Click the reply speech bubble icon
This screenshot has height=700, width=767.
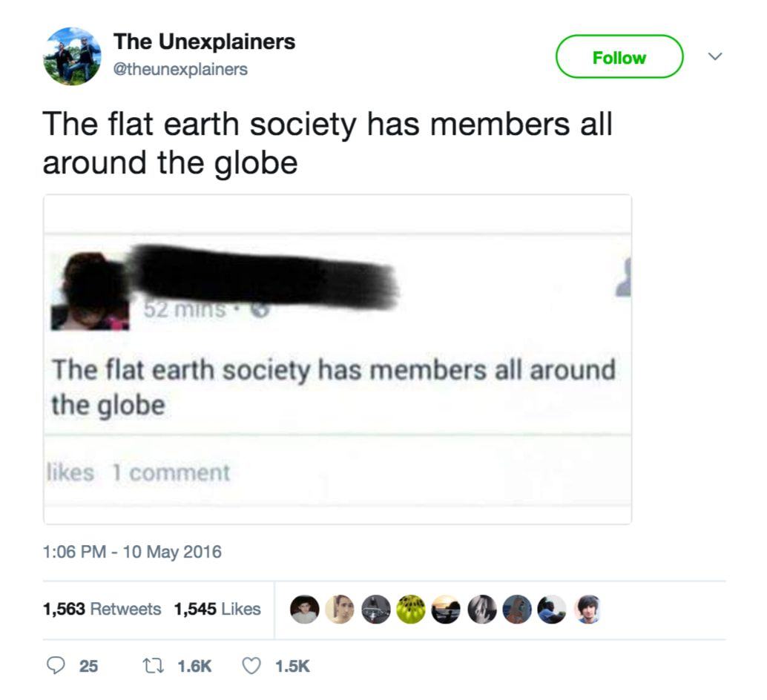coord(56,666)
